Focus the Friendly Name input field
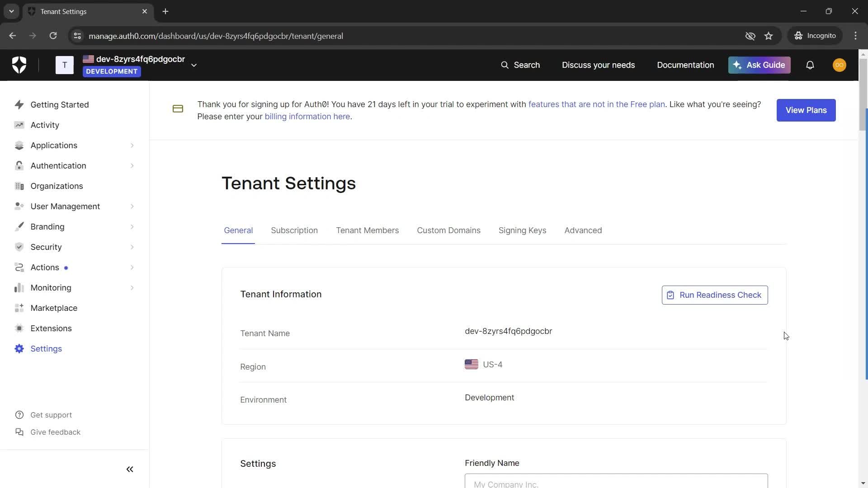The height and width of the screenshot is (488, 868). click(616, 481)
